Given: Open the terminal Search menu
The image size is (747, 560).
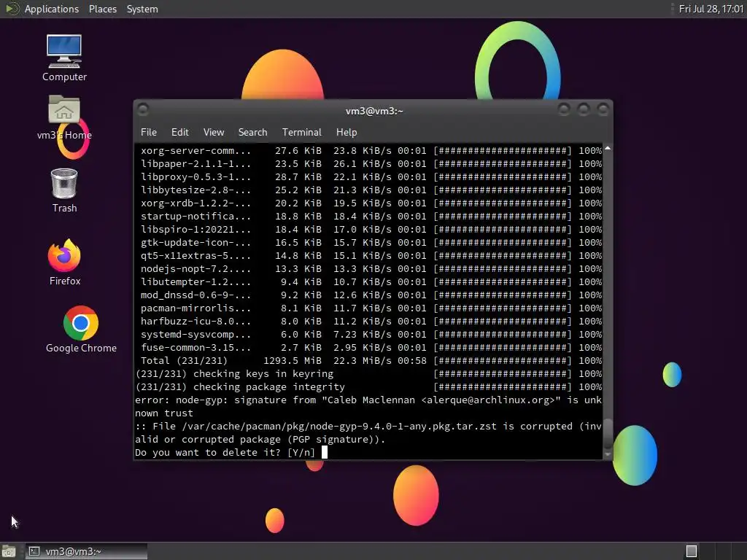Looking at the screenshot, I should tap(252, 133).
